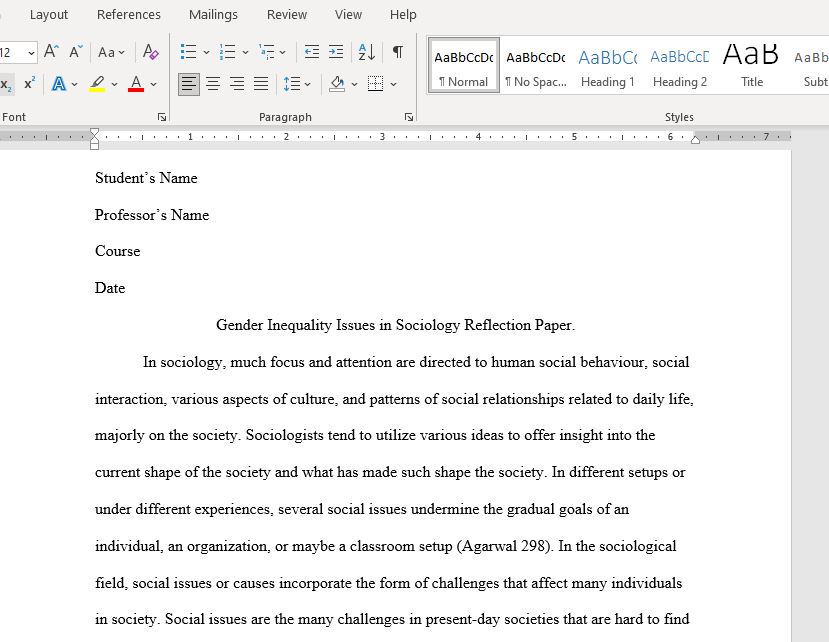Place cursor in the "Date" line
The image size is (829, 642).
coord(110,288)
